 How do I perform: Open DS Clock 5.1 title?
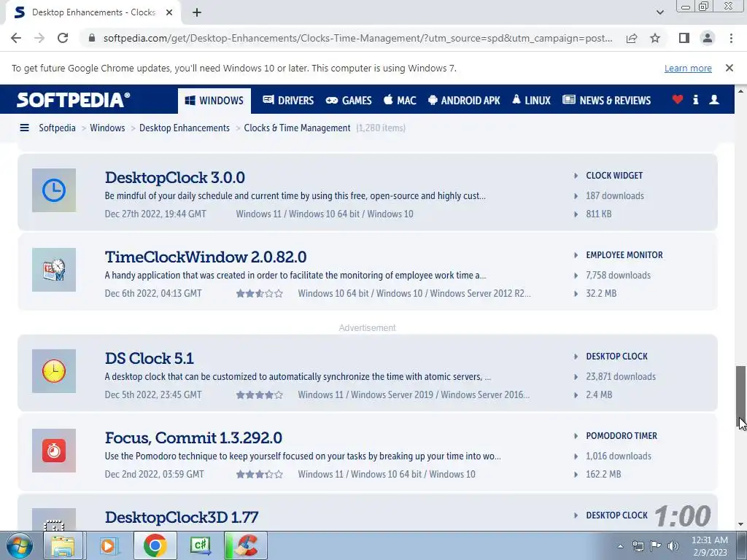pyautogui.click(x=149, y=358)
